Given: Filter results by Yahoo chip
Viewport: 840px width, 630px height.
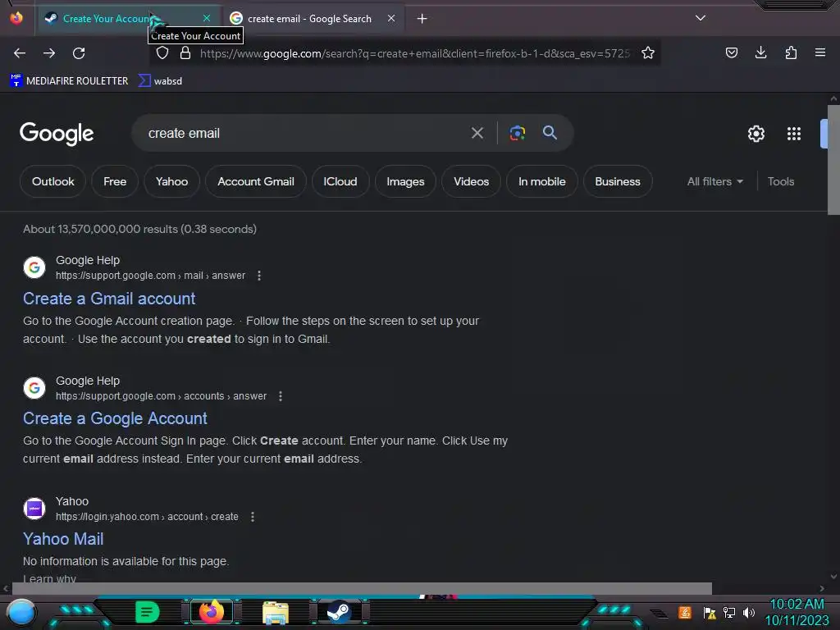Looking at the screenshot, I should [x=172, y=181].
